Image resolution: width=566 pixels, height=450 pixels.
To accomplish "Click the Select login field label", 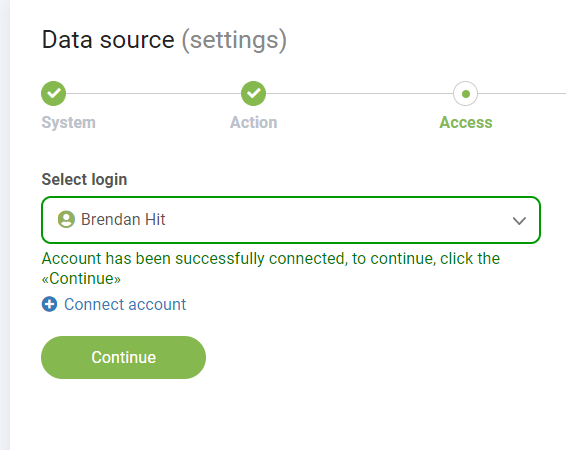I will [84, 179].
